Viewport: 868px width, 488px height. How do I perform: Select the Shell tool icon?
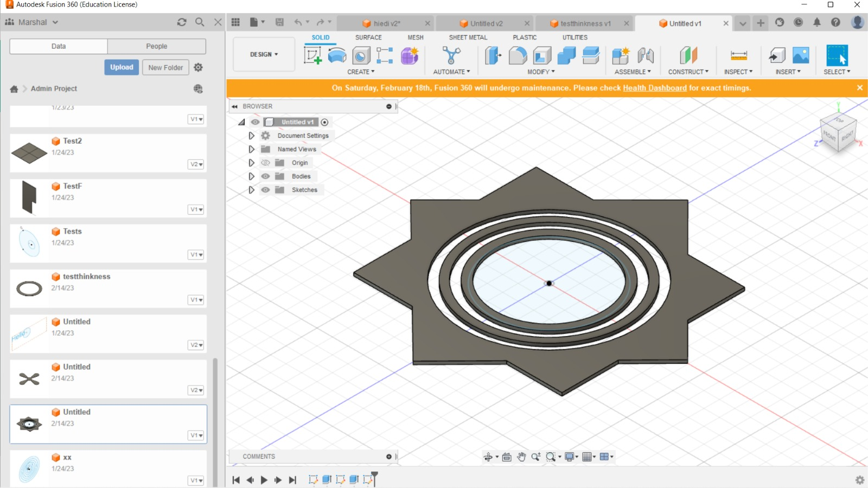click(x=542, y=55)
